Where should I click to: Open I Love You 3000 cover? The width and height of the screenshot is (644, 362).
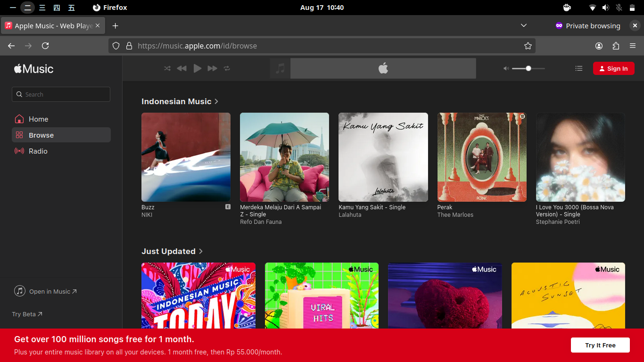(x=580, y=157)
